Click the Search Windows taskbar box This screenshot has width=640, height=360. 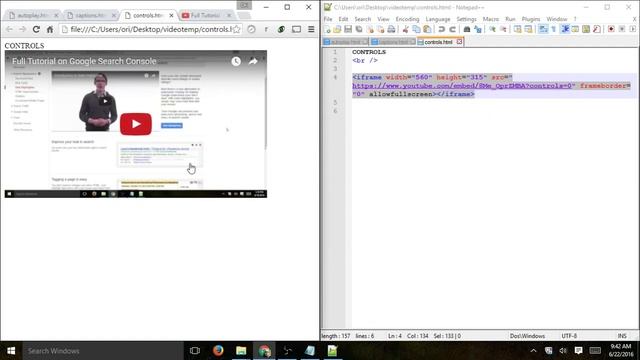(x=103, y=351)
